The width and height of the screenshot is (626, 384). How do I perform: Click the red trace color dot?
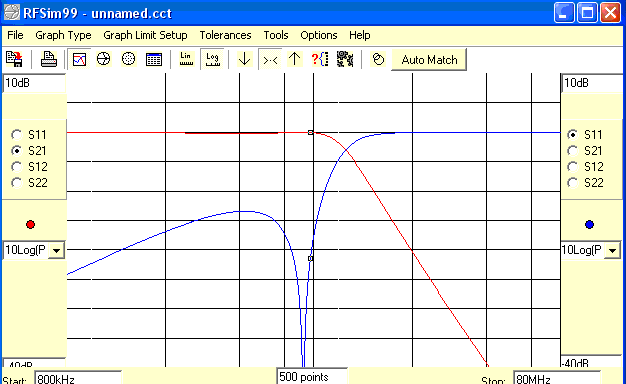(30, 224)
